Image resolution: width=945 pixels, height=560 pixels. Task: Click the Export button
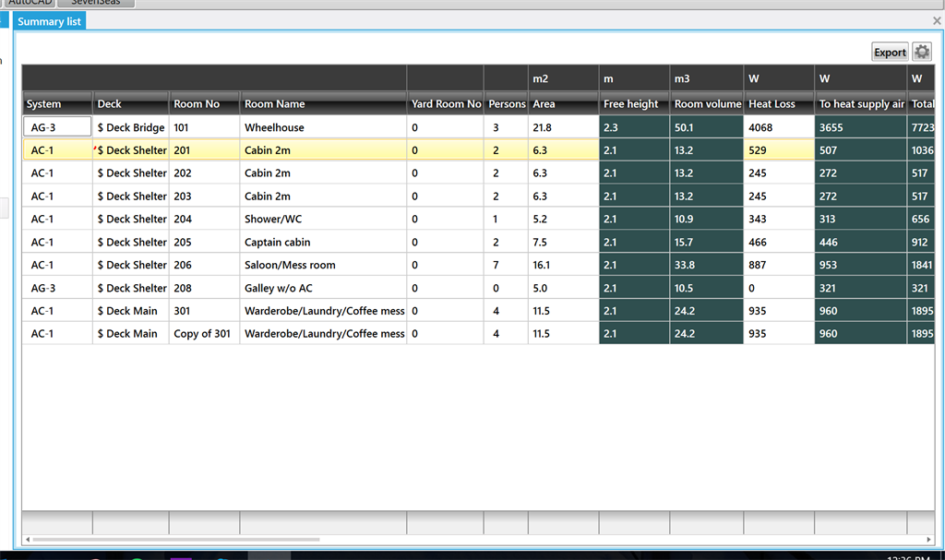[x=890, y=52]
